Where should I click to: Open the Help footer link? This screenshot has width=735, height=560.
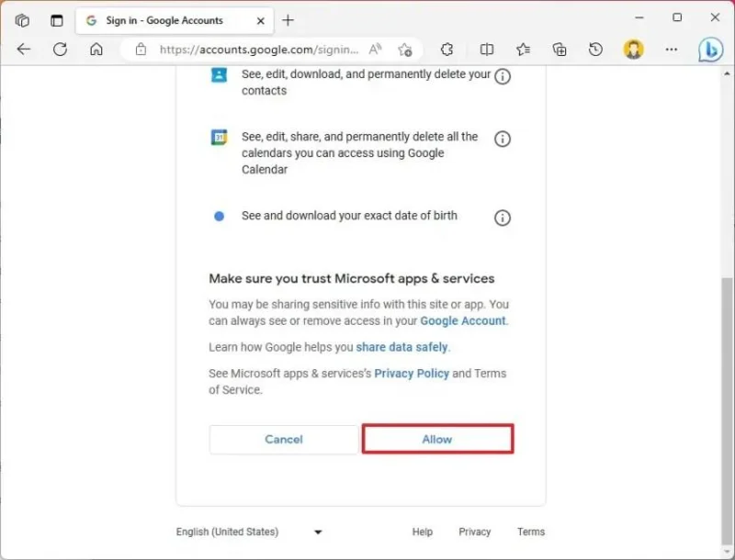pyautogui.click(x=423, y=532)
